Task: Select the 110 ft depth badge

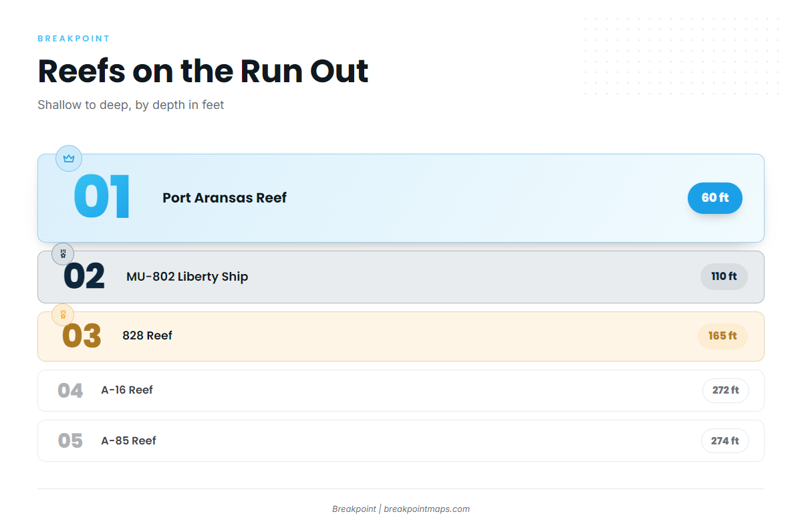Action: (x=724, y=277)
